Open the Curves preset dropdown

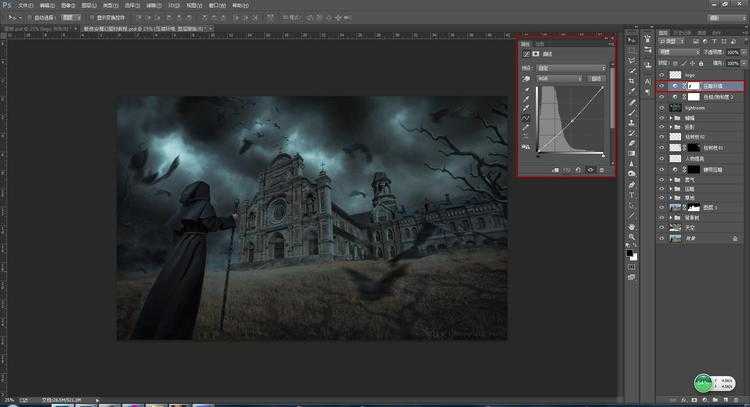(x=570, y=67)
